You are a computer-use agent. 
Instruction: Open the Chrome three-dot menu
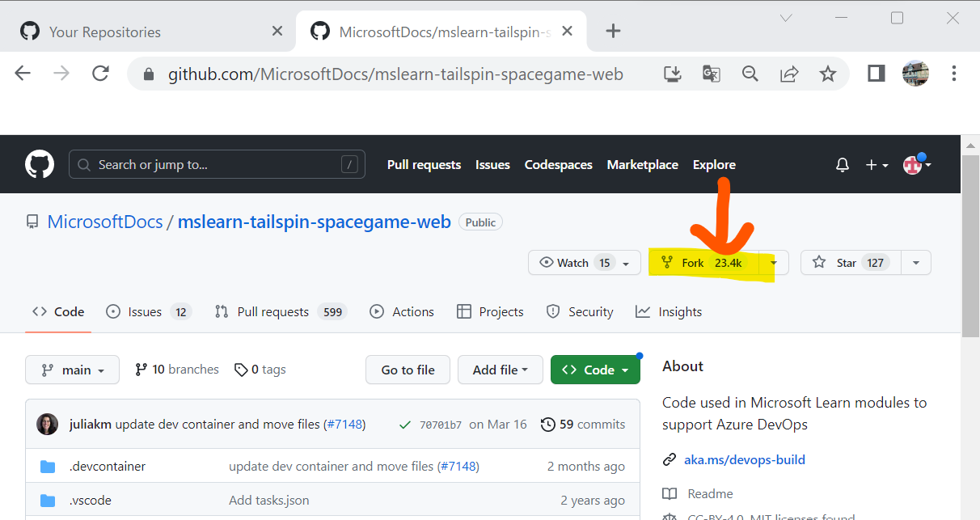(954, 74)
